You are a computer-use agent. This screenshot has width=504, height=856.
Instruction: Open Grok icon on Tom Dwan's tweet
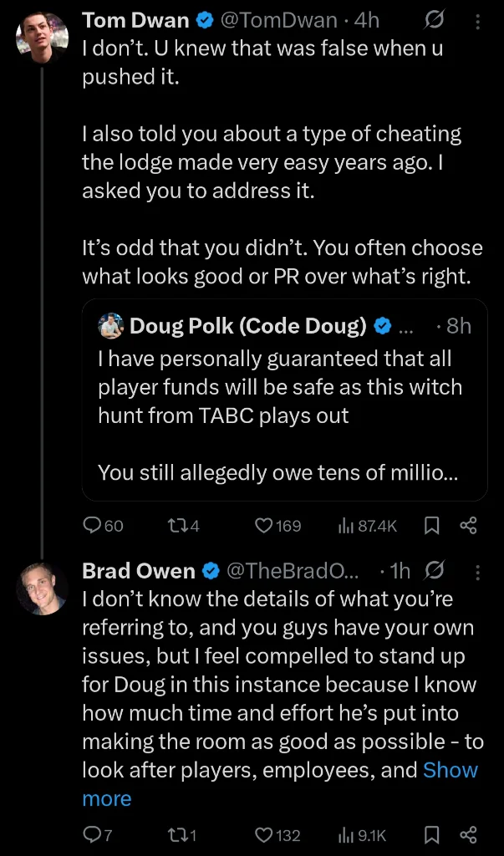coord(434,21)
